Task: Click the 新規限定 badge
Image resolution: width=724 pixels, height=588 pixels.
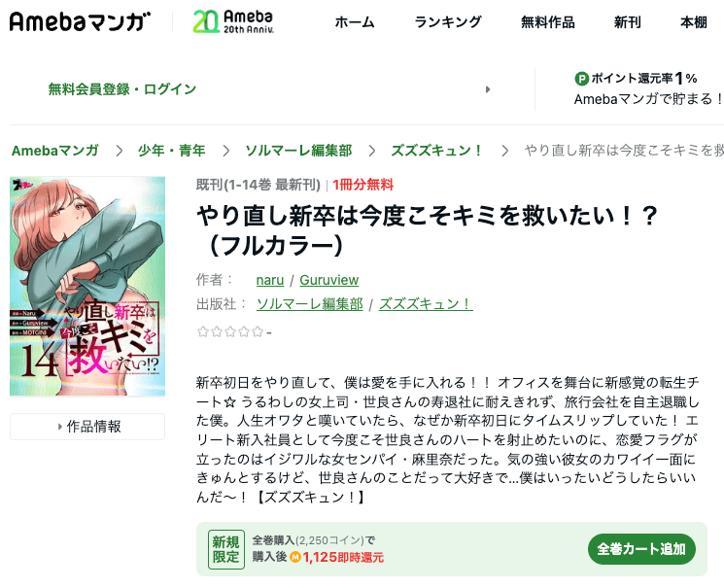Action: coord(225,549)
